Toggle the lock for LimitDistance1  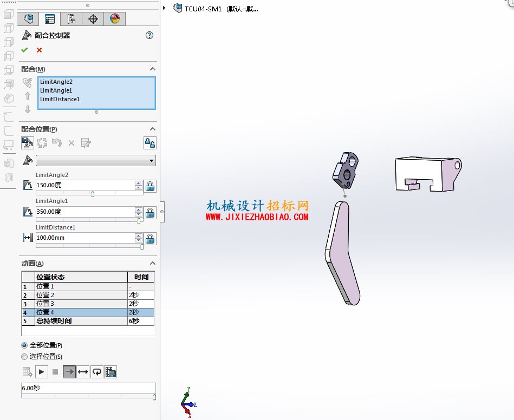(x=150, y=239)
